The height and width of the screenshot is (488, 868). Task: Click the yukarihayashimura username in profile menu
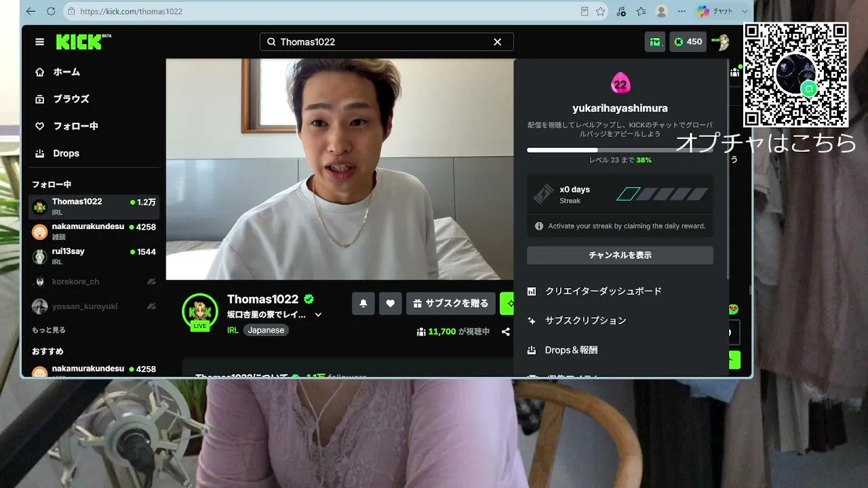[620, 108]
